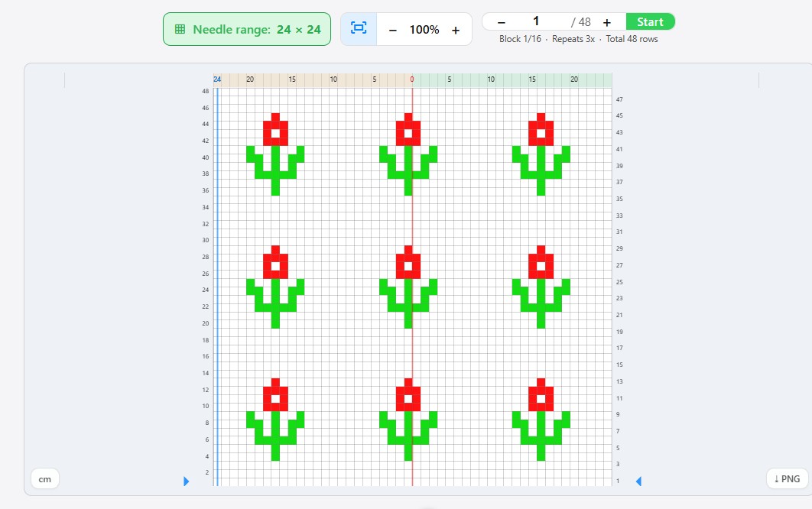The height and width of the screenshot is (509, 812).
Task: Click the Block 1/16 info text
Action: (520, 39)
